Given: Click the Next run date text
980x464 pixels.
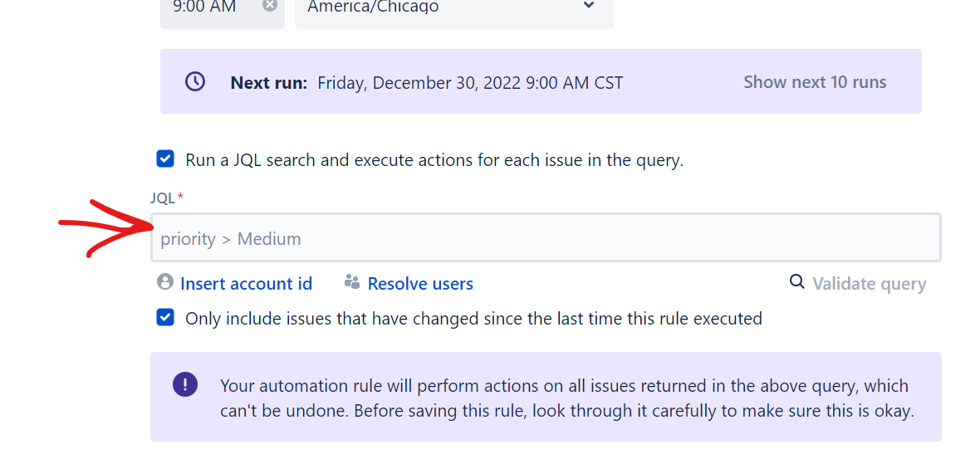Looking at the screenshot, I should pyautogui.click(x=470, y=83).
